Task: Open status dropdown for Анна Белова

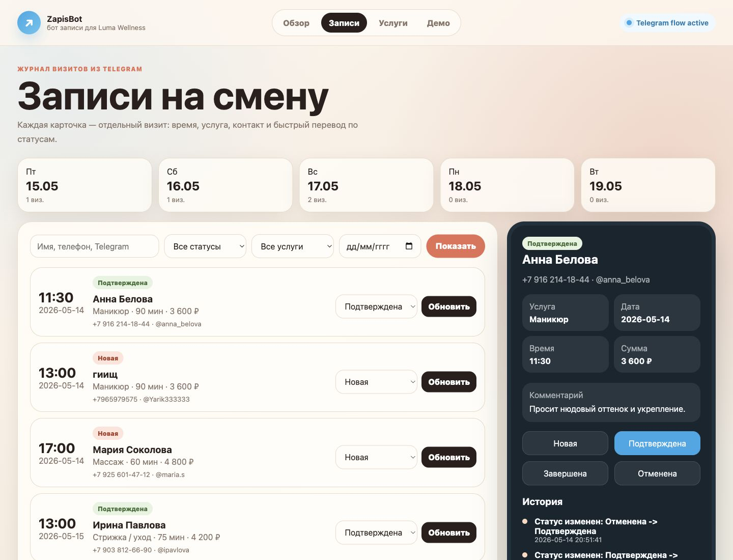Action: click(x=376, y=306)
